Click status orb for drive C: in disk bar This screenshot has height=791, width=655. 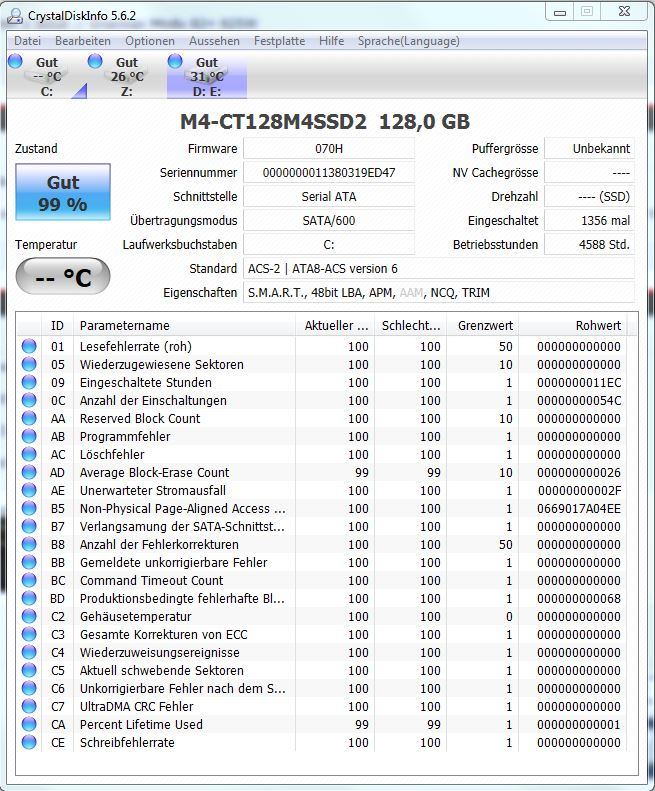[x=16, y=61]
